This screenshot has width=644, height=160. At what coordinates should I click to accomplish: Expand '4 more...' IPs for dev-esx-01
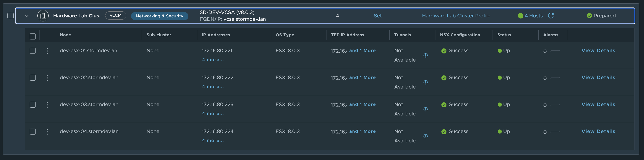tap(213, 60)
